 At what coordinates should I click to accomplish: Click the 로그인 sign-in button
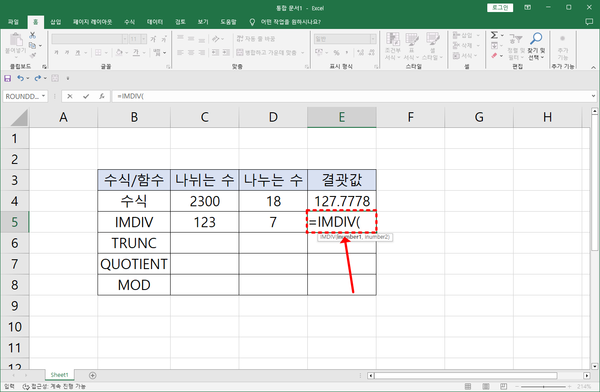[500, 8]
